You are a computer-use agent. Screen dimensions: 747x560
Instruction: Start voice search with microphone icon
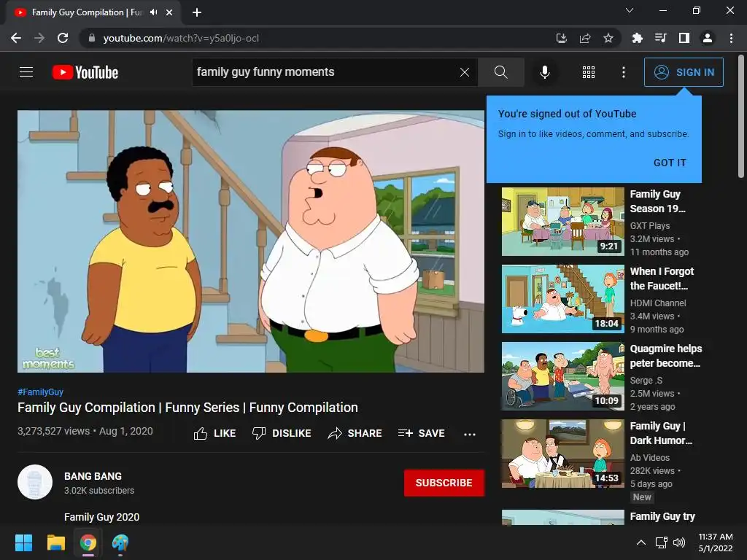[x=544, y=72]
